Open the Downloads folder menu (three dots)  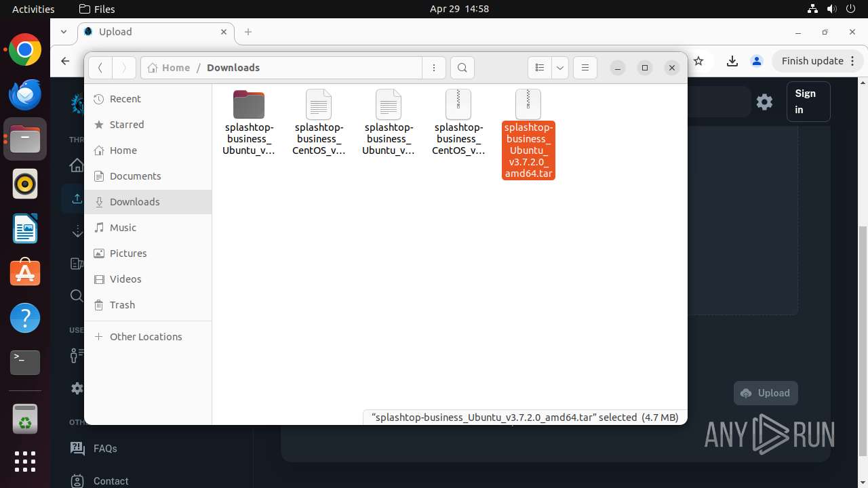pyautogui.click(x=434, y=68)
